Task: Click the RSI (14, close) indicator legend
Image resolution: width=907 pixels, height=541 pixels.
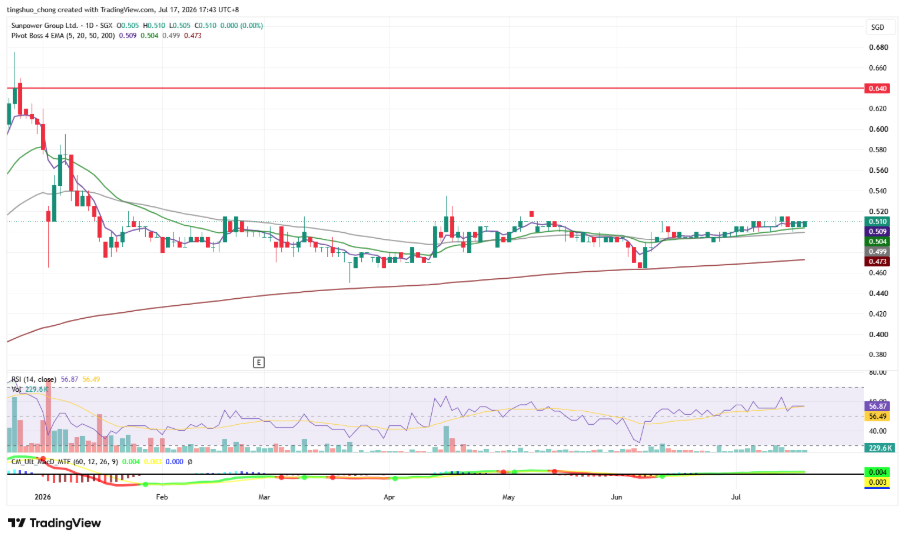Action: (x=34, y=380)
